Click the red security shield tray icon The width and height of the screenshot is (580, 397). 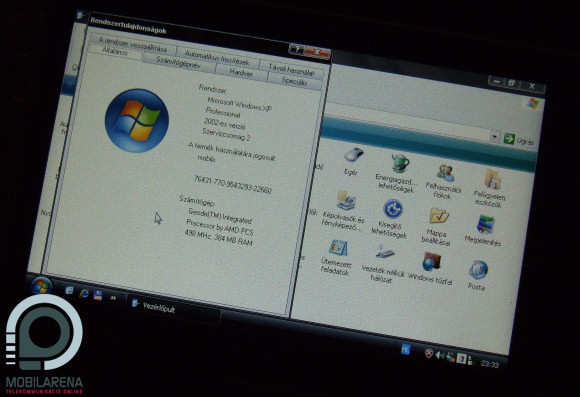428,353
